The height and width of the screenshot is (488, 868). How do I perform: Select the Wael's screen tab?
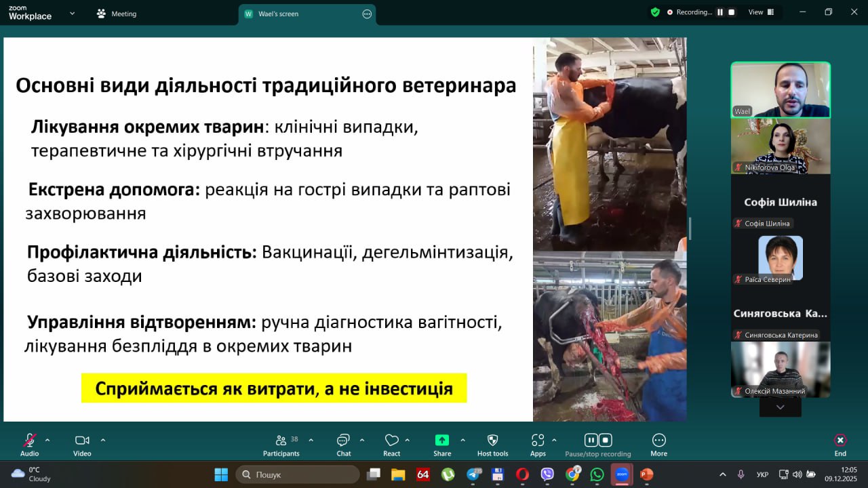278,14
